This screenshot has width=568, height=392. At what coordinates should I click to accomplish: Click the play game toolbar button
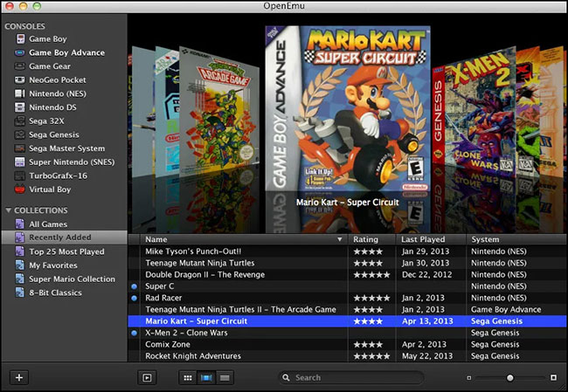(147, 378)
